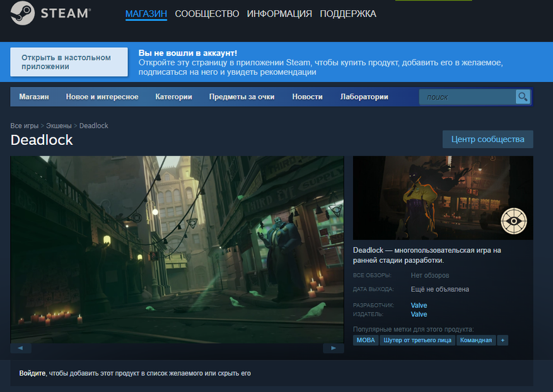
Task: Click the поиск search field
Action: [467, 97]
